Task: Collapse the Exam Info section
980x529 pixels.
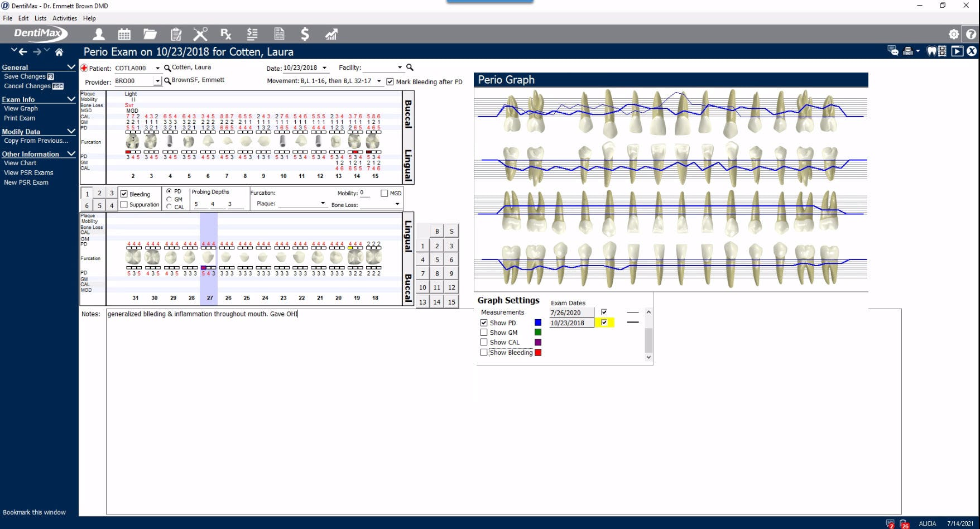Action: (71, 99)
